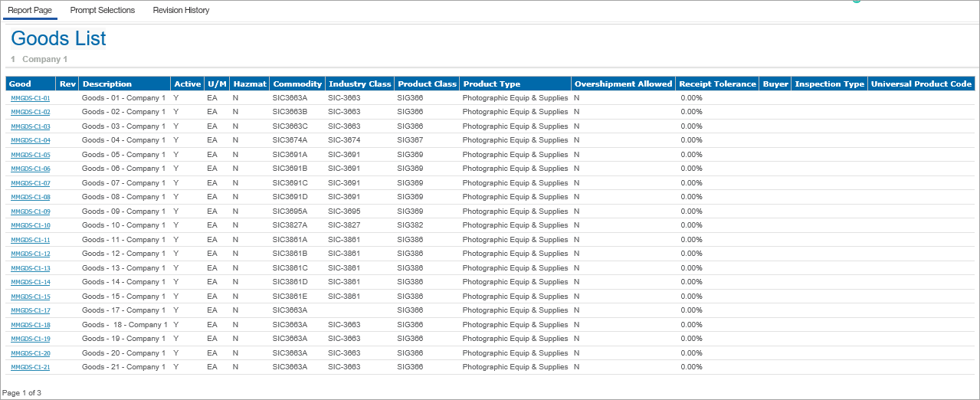Click the Description column header
The image size is (980, 400).
[x=107, y=84]
